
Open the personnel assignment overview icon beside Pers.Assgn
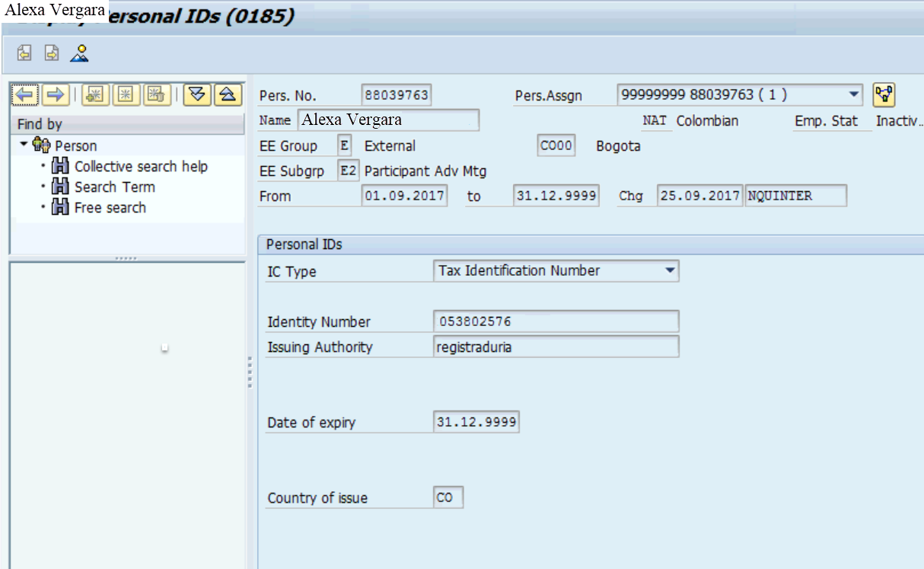[x=882, y=94]
